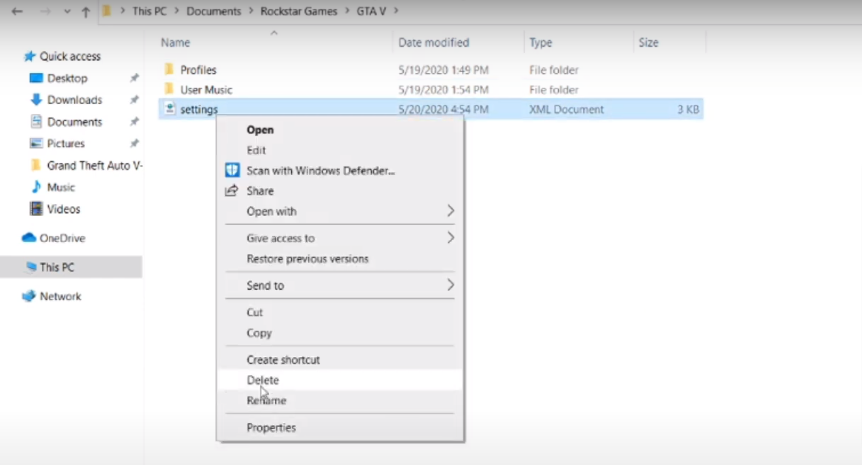Click the Videos film icon
The width and height of the screenshot is (862, 465).
click(x=36, y=209)
